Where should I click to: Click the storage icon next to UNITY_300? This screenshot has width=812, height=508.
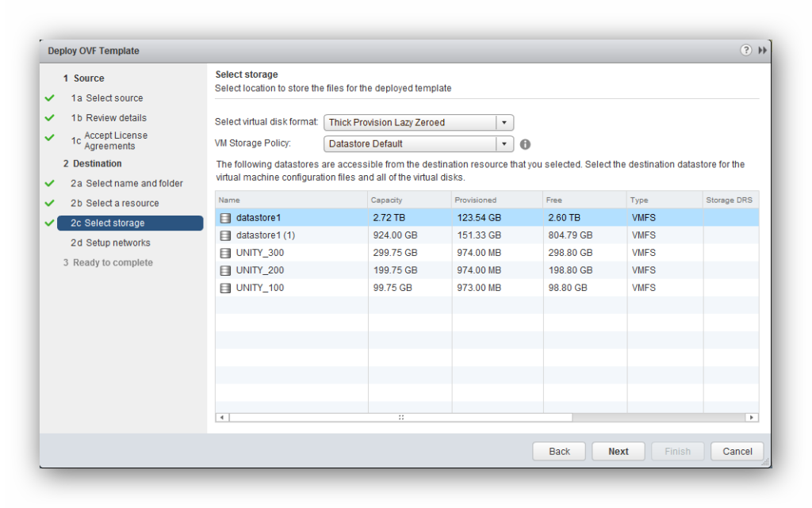pos(225,252)
